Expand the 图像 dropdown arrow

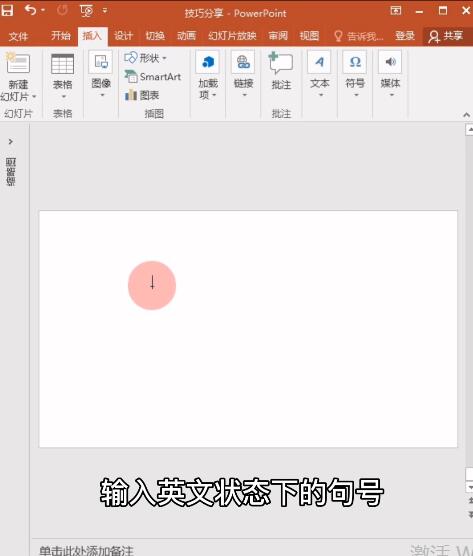102,95
